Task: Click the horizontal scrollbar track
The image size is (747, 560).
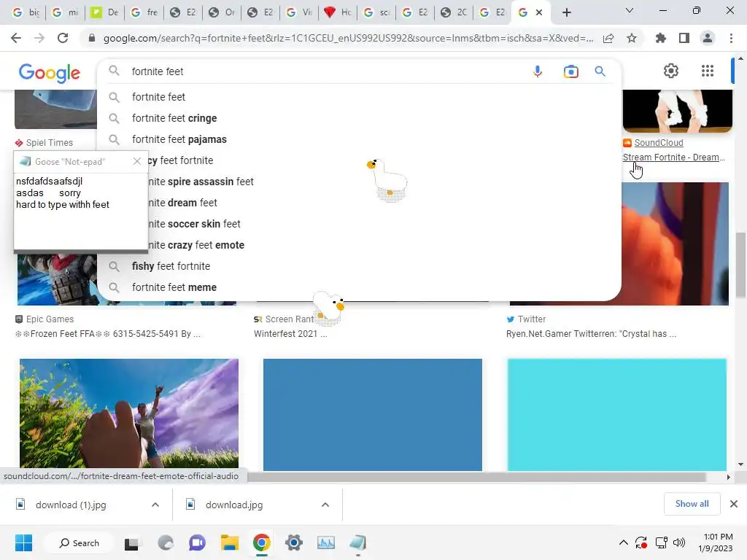Action: [476, 477]
